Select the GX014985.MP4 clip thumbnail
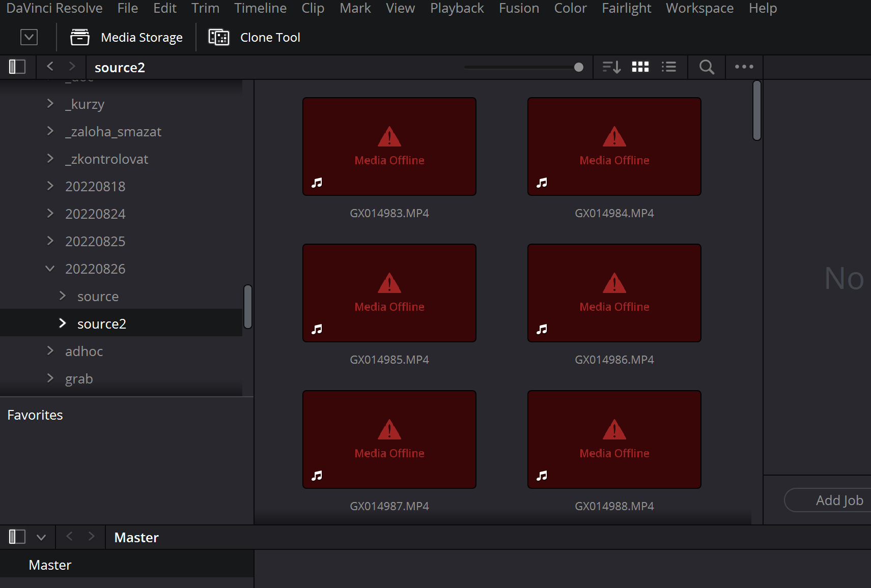This screenshot has height=588, width=871. (x=389, y=293)
